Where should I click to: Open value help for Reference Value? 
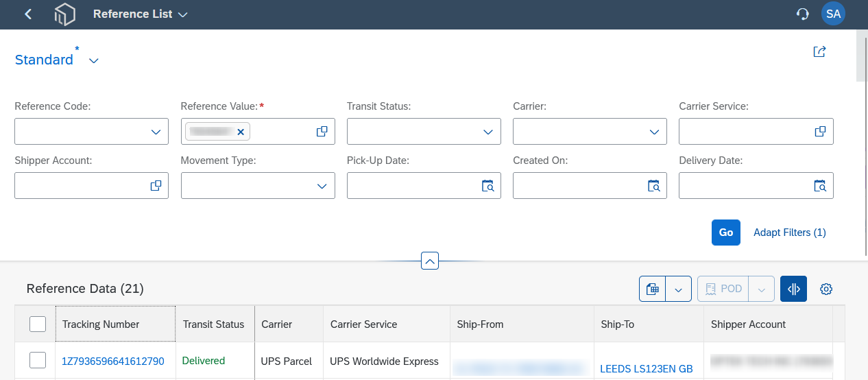322,131
